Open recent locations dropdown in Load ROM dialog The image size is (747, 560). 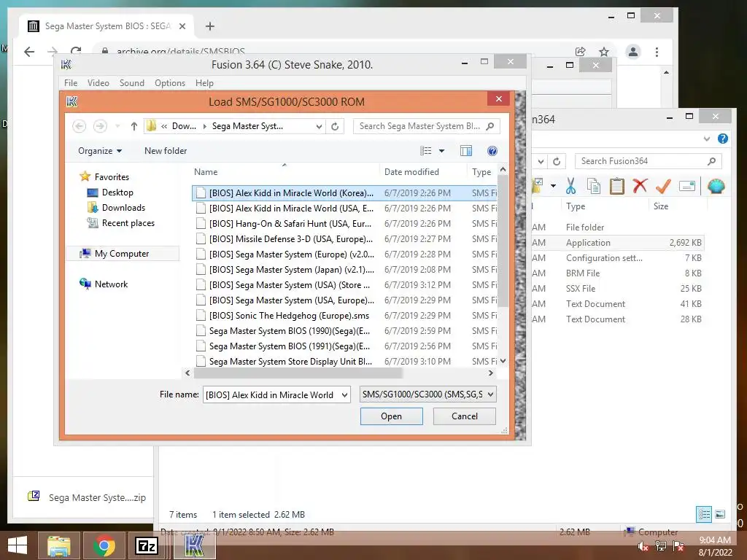coord(117,126)
